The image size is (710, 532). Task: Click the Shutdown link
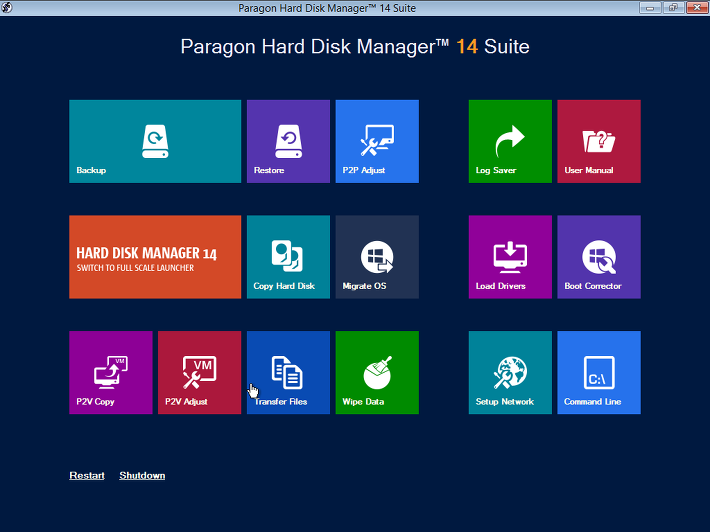[142, 475]
